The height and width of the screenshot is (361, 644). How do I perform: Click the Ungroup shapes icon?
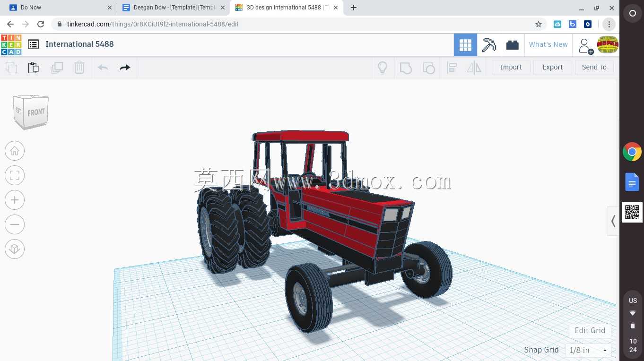(x=429, y=68)
